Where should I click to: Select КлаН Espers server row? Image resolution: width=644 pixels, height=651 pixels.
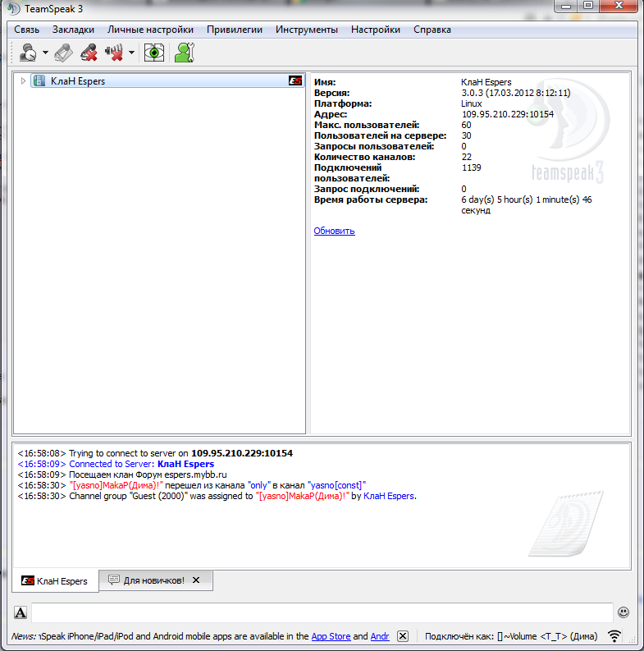(x=167, y=81)
